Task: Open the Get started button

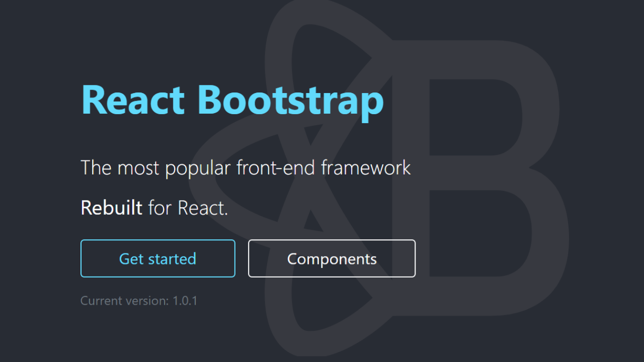Action: (158, 258)
